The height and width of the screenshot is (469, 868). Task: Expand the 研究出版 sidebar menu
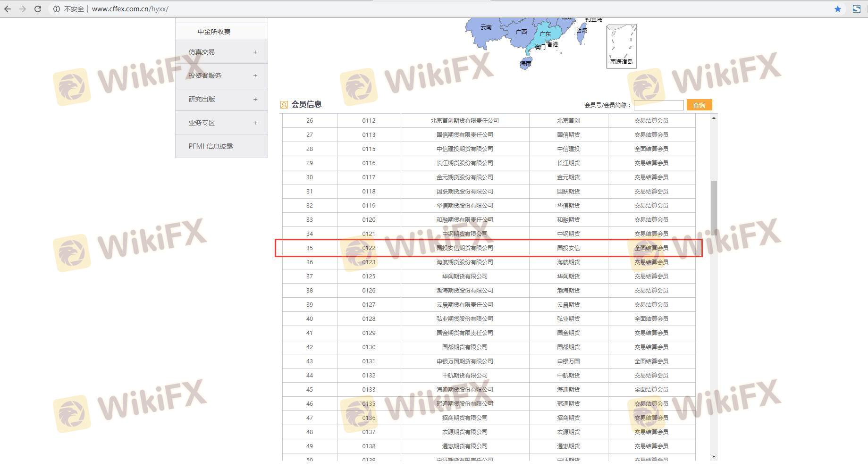255,99
